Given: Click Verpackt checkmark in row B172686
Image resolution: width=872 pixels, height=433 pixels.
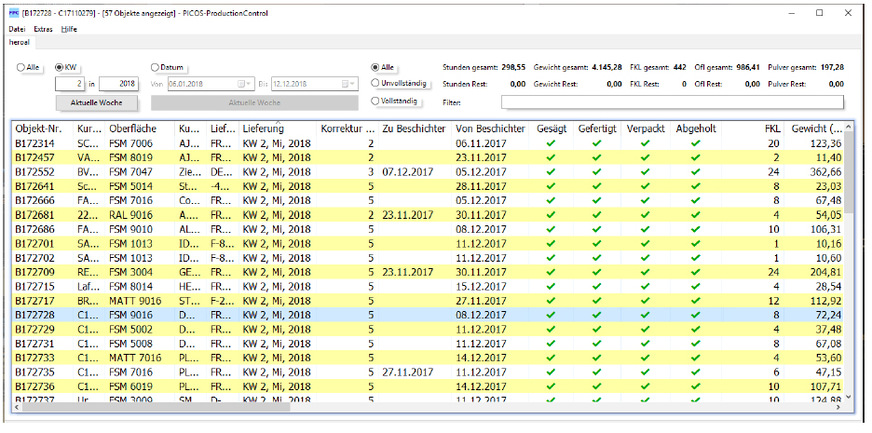Looking at the screenshot, I should pos(645,229).
